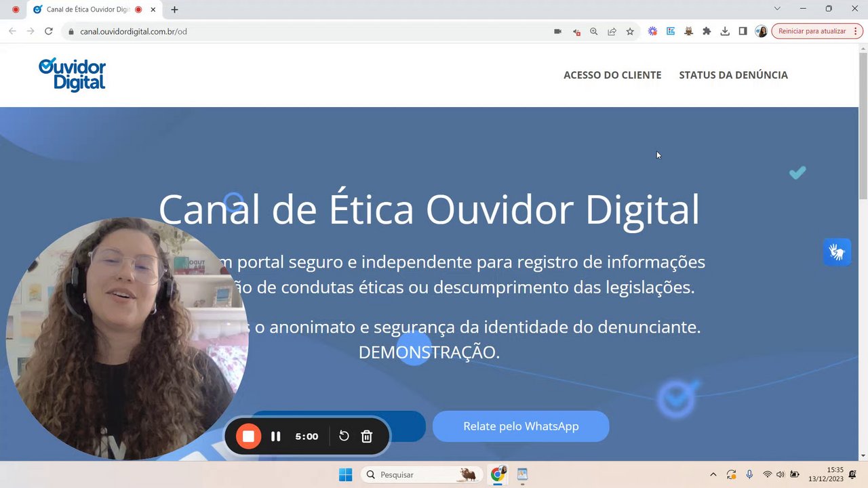868x488 pixels.
Task: Click the microphone tray icon
Action: [x=749, y=474]
